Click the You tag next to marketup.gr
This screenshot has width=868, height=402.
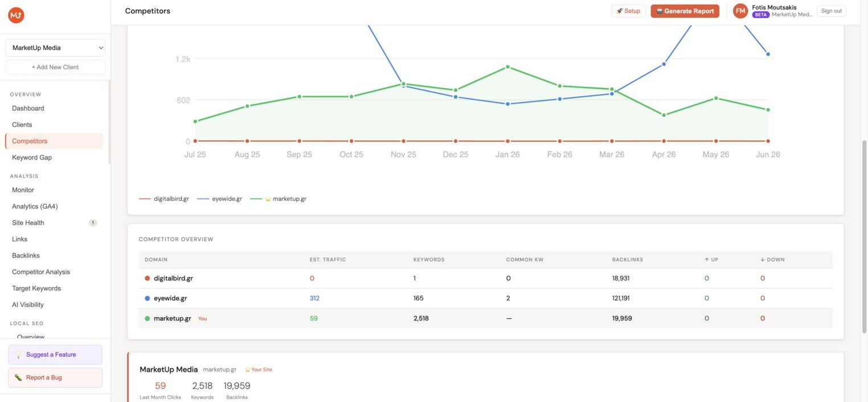pos(202,319)
